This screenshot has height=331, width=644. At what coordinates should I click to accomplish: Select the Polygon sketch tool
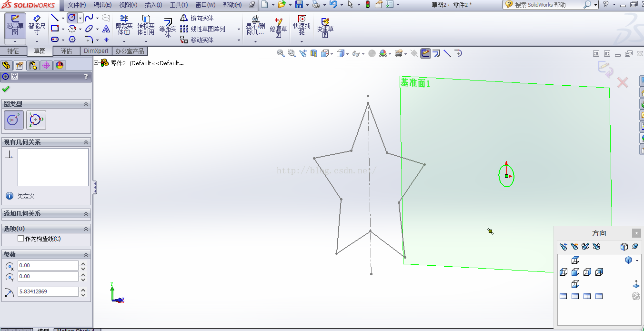point(72,40)
